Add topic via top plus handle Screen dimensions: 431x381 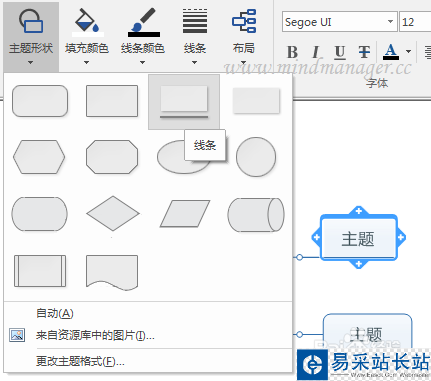[x=359, y=211]
